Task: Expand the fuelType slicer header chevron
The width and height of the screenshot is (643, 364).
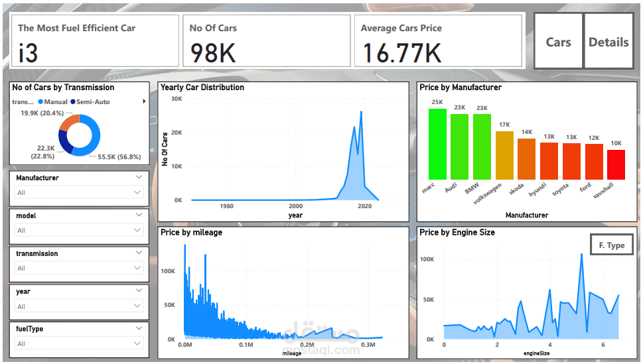Action: click(x=139, y=328)
